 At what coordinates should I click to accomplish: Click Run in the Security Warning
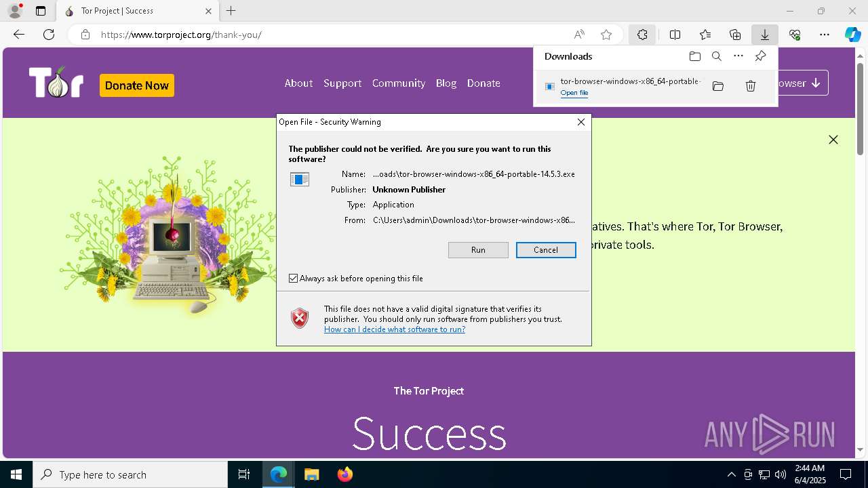point(478,250)
